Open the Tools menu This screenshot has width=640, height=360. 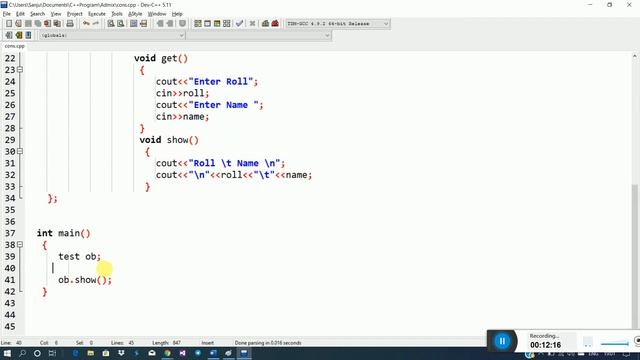pyautogui.click(x=117, y=14)
